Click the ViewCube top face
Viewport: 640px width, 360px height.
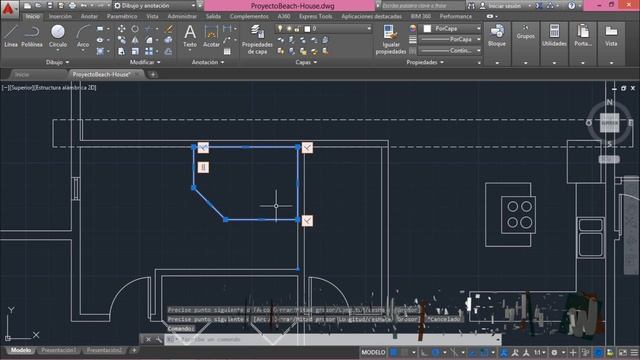tap(609, 122)
